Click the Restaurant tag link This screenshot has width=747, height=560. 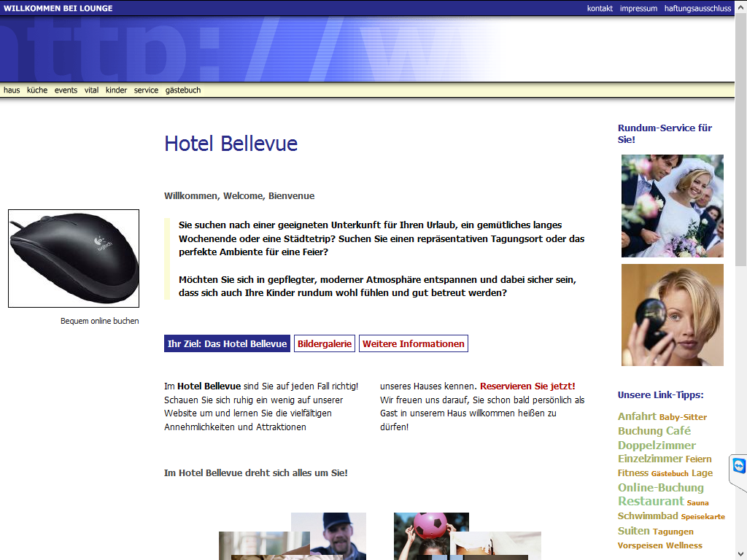[x=651, y=502]
